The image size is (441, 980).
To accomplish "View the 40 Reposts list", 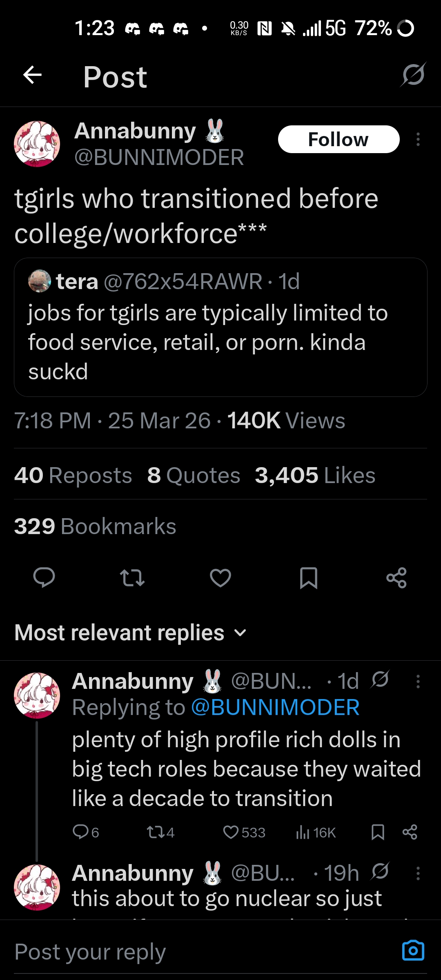I will (x=73, y=475).
